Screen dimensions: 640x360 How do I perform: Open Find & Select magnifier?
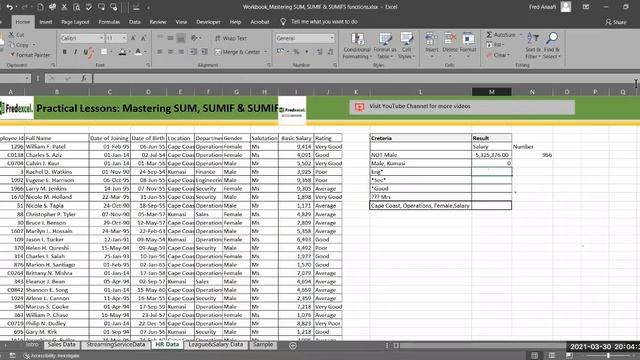point(551,45)
